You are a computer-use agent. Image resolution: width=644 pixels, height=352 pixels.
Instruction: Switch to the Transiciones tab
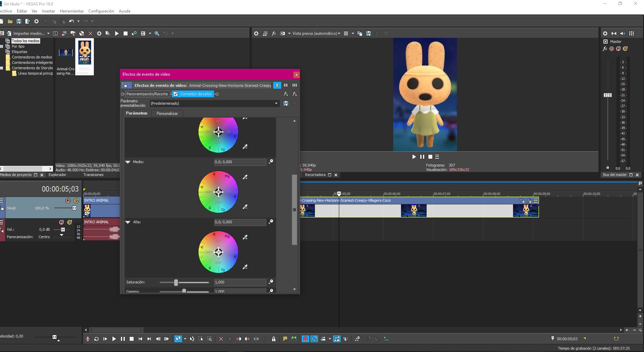pos(93,175)
